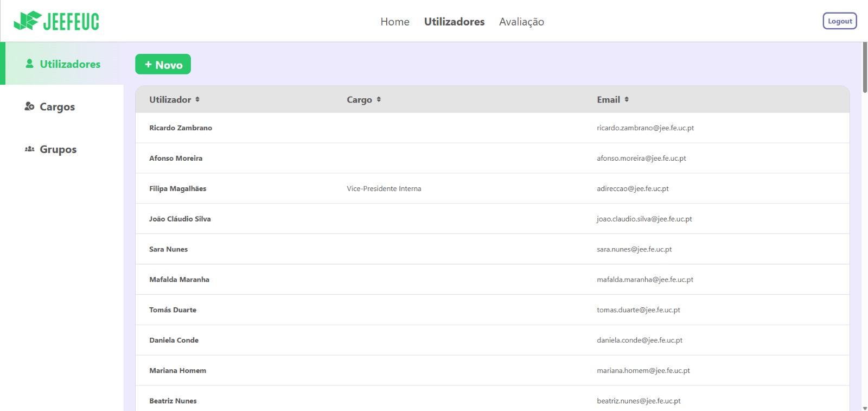
Task: Click the Vice-Presidente Interna cargo cell
Action: [x=384, y=188]
